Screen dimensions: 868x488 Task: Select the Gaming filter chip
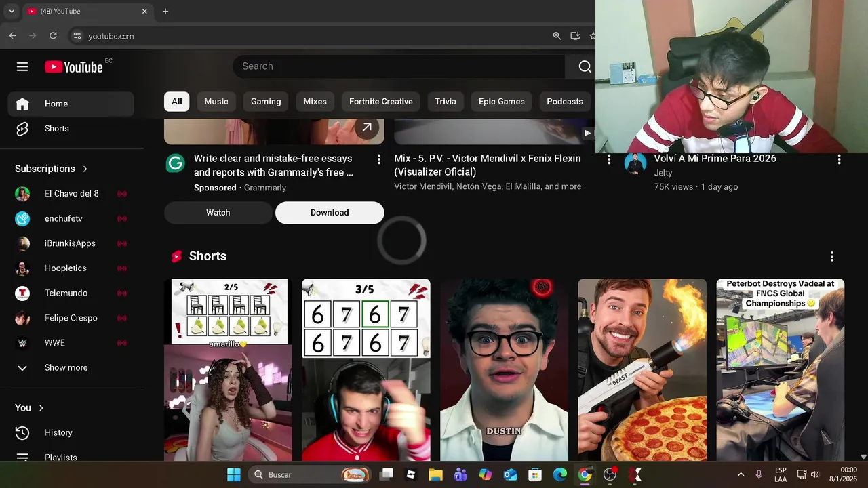tap(266, 102)
